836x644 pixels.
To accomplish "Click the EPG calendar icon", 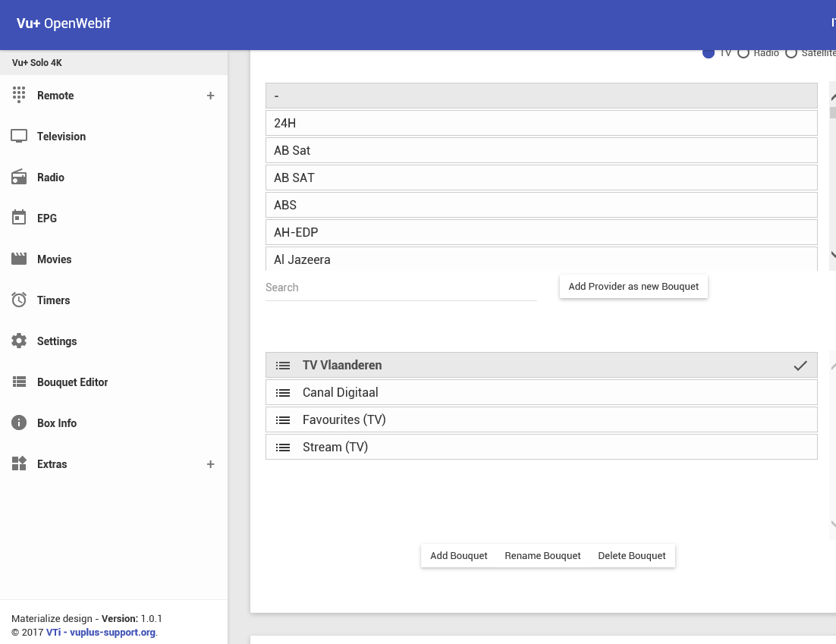I will click(x=19, y=218).
